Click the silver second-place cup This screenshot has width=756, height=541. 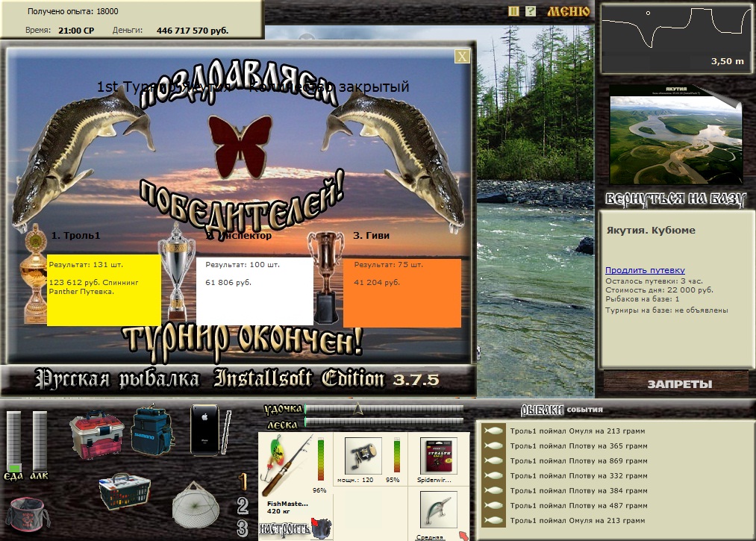coord(176,272)
